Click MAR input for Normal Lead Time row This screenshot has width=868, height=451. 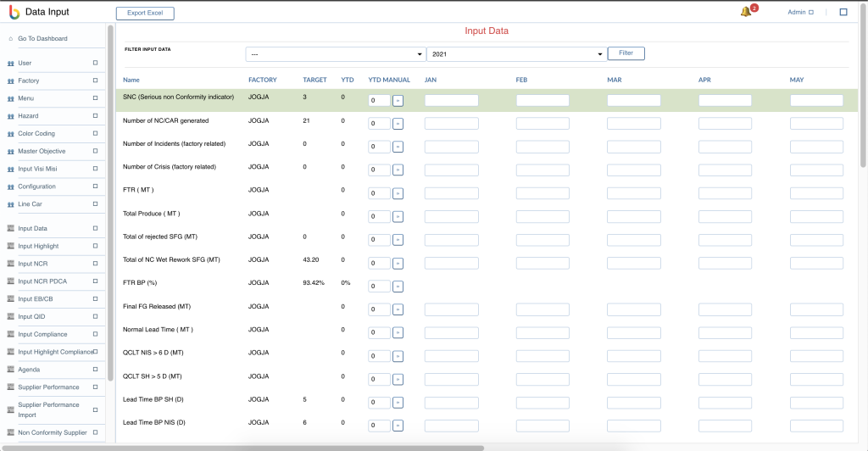(x=634, y=333)
